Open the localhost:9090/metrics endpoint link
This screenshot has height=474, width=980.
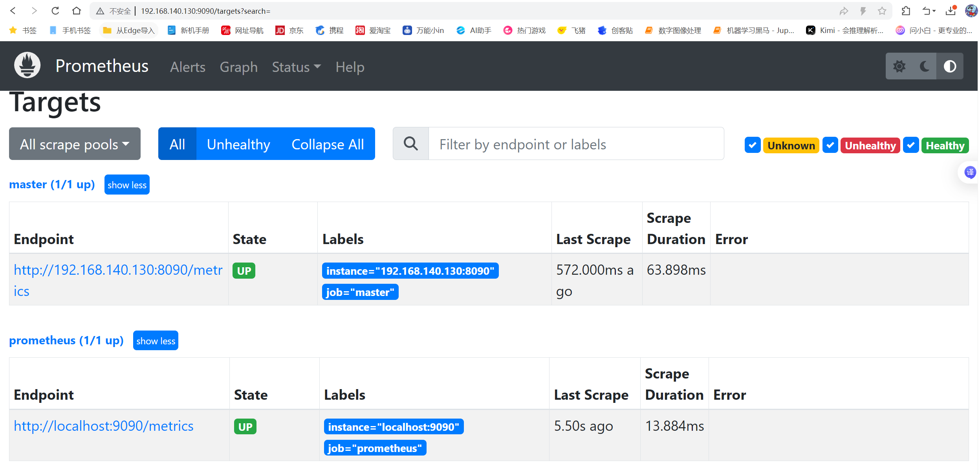104,426
